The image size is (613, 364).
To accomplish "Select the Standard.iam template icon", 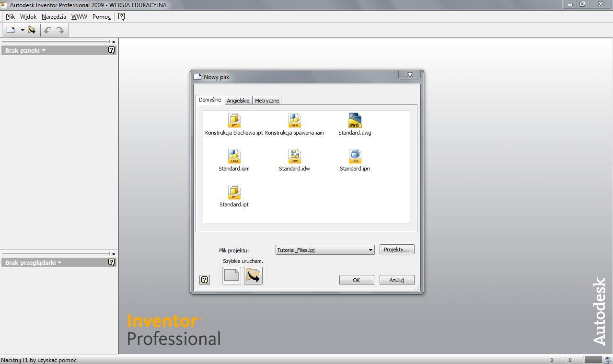I will [234, 156].
